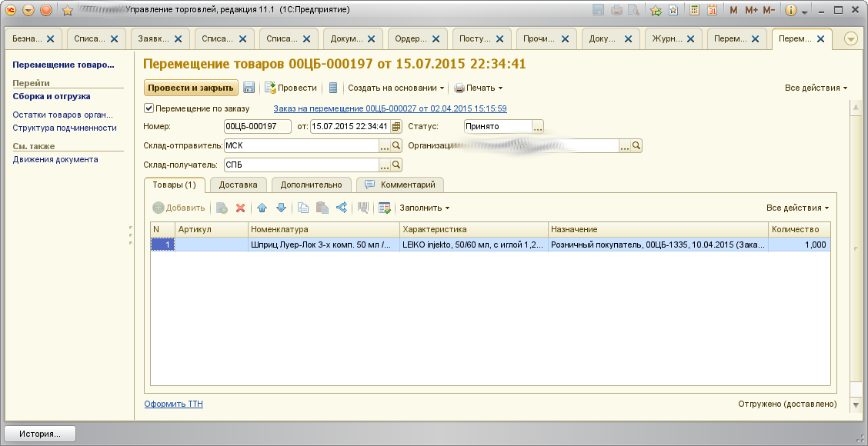
Task: Open the calculator from the title bar
Action: (x=695, y=11)
